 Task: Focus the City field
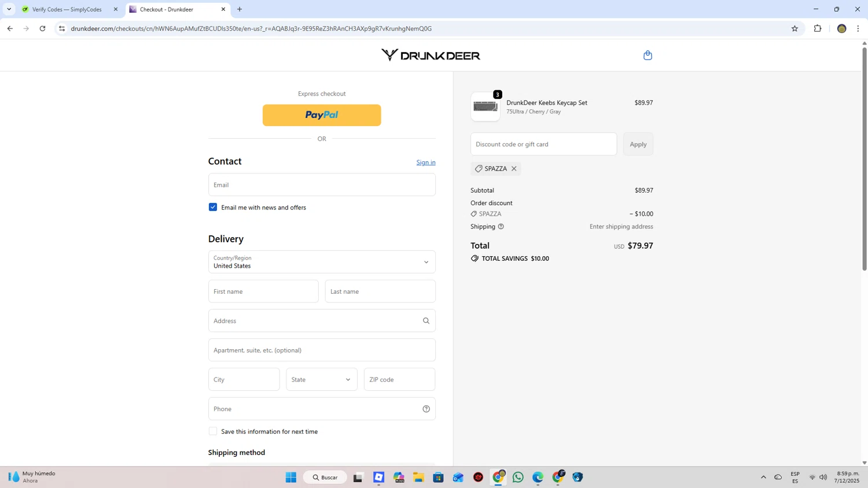point(244,379)
